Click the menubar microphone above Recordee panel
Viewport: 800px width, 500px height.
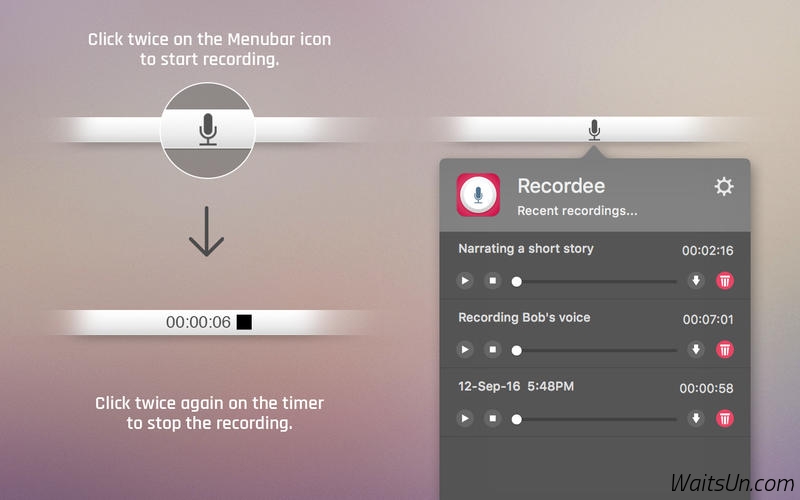(x=594, y=130)
